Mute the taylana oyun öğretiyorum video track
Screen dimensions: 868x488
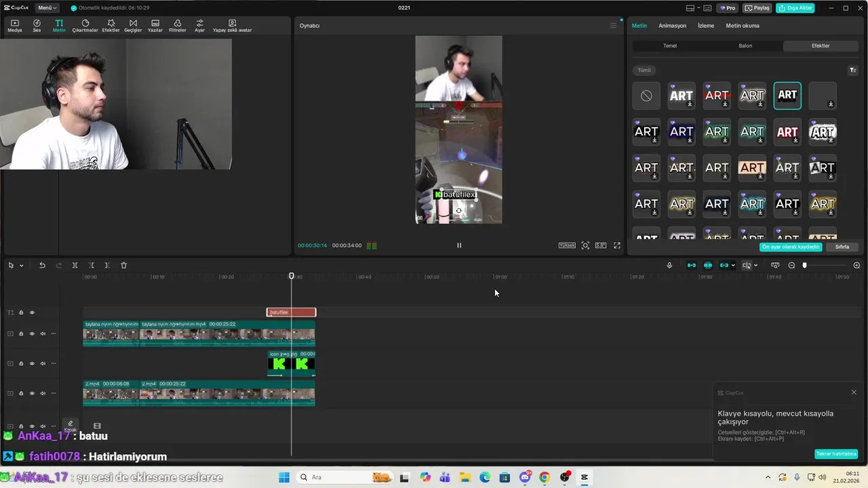[x=43, y=333]
